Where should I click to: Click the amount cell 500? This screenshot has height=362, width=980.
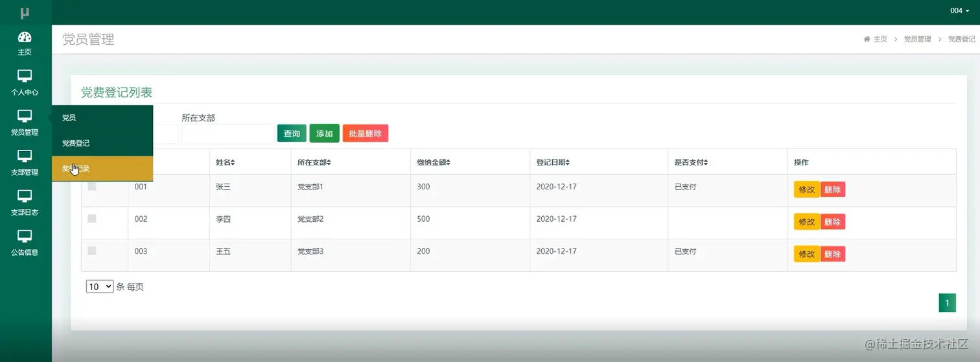(423, 219)
